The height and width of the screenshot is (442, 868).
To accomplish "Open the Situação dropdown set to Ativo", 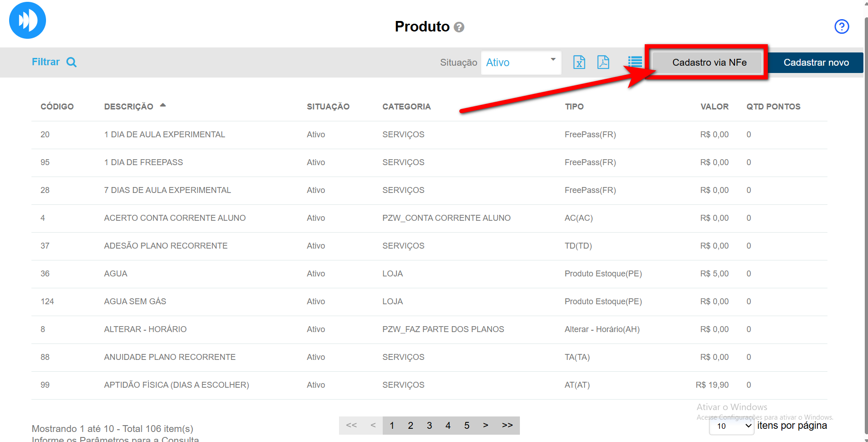I will tap(520, 62).
